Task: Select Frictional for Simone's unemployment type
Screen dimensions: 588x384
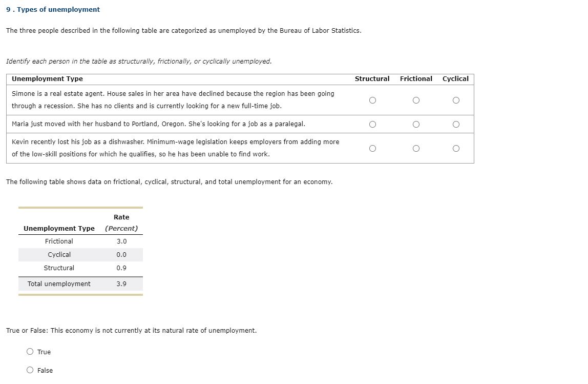Action: (x=416, y=100)
